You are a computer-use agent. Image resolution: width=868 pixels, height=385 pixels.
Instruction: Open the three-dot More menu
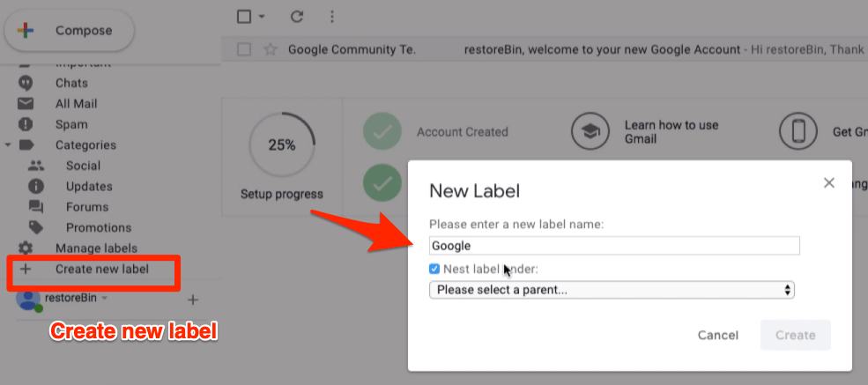click(x=332, y=17)
